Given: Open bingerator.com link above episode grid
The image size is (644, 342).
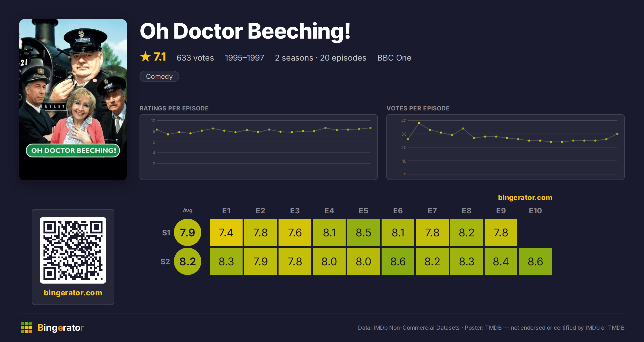Looking at the screenshot, I should click(525, 198).
